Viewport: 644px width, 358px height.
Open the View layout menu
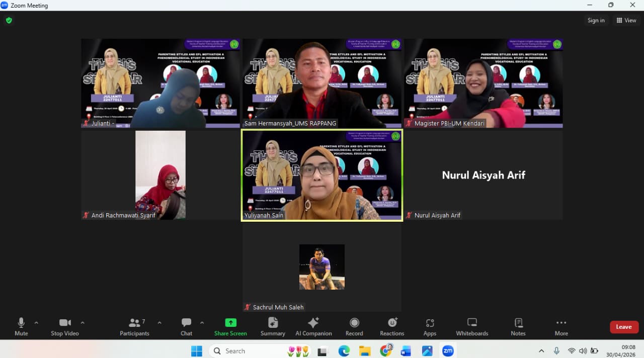click(x=626, y=21)
